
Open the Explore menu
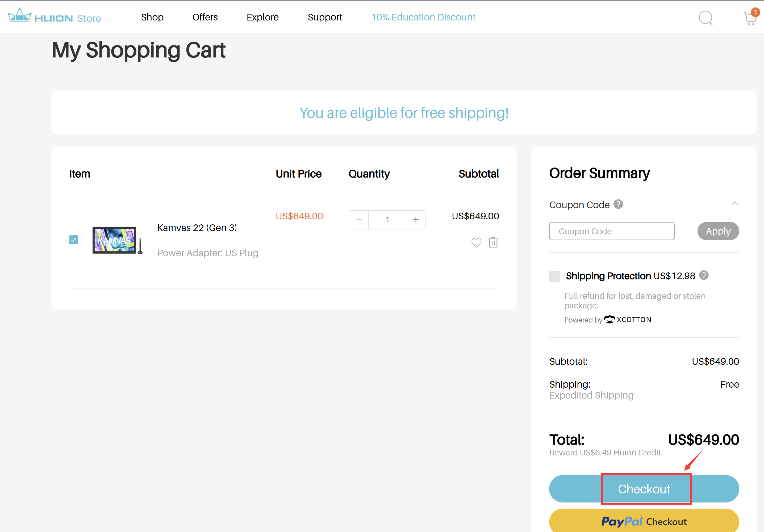tap(262, 17)
